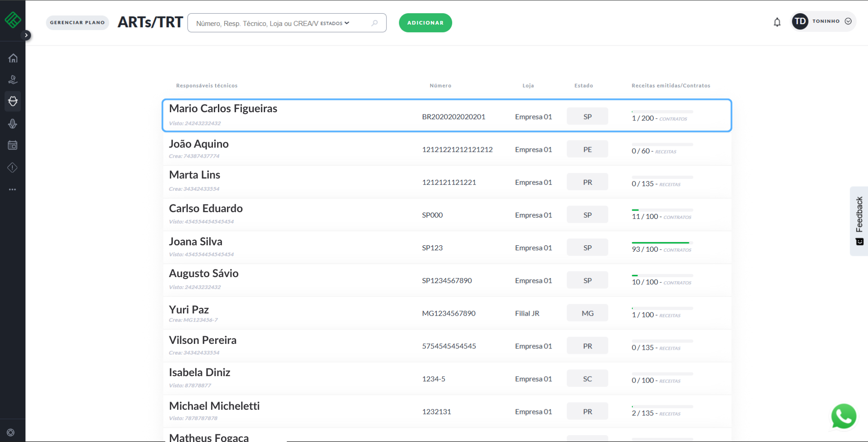Screen dimensions: 868x442
Task: Open the corn crop sidebar icon
Action: coord(13,124)
